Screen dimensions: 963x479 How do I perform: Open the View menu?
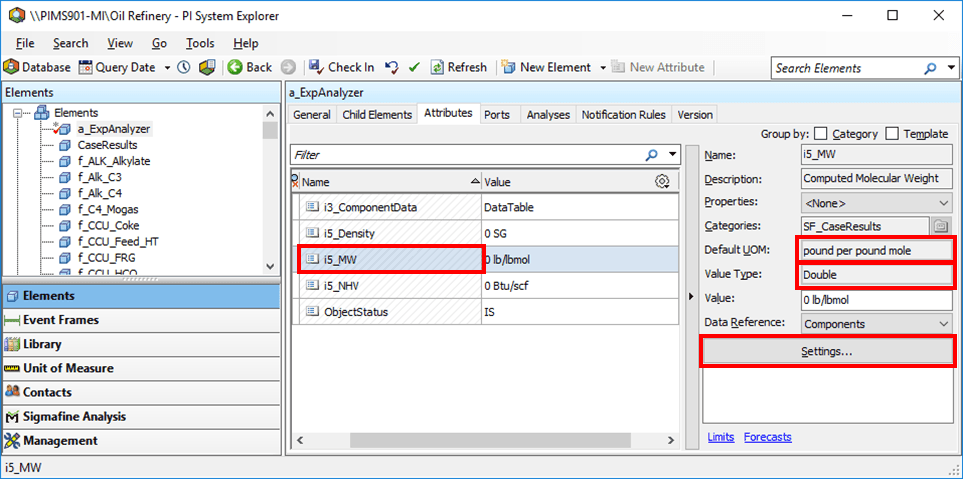click(x=120, y=44)
